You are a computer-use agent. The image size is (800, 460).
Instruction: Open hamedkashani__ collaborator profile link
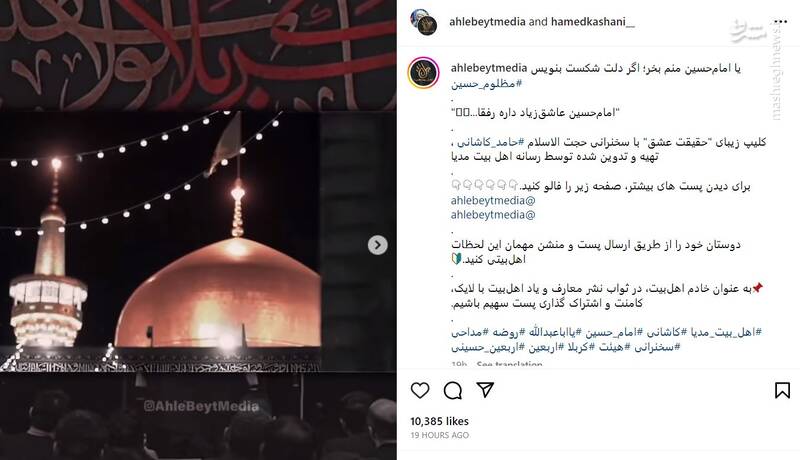[593, 22]
